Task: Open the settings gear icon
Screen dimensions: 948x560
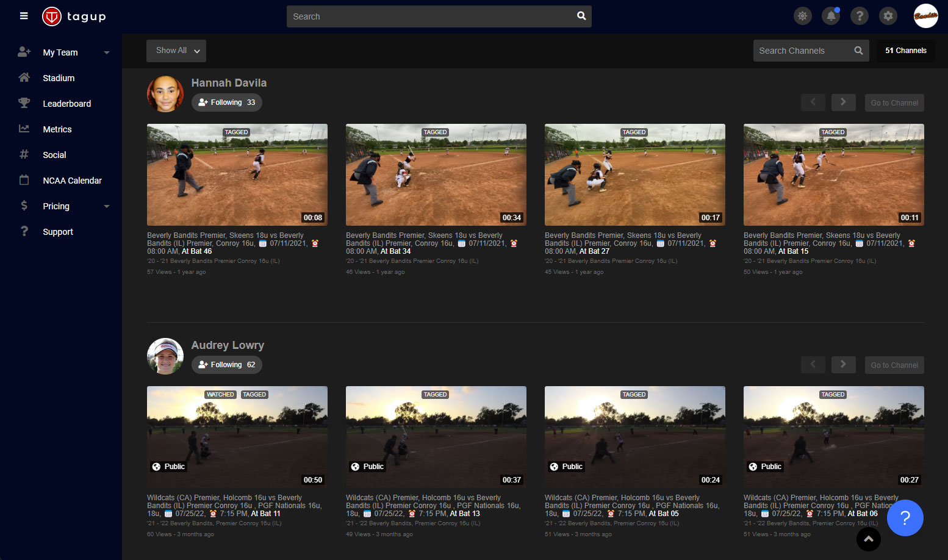Action: [888, 16]
